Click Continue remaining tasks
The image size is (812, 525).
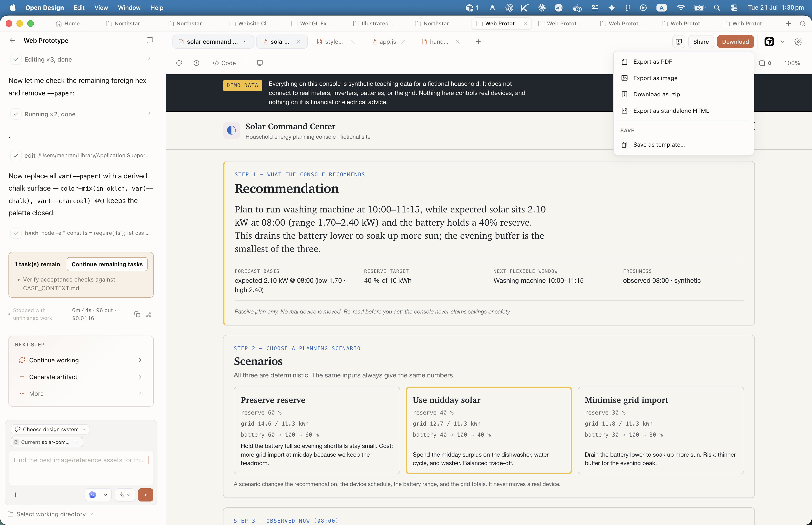pyautogui.click(x=107, y=264)
